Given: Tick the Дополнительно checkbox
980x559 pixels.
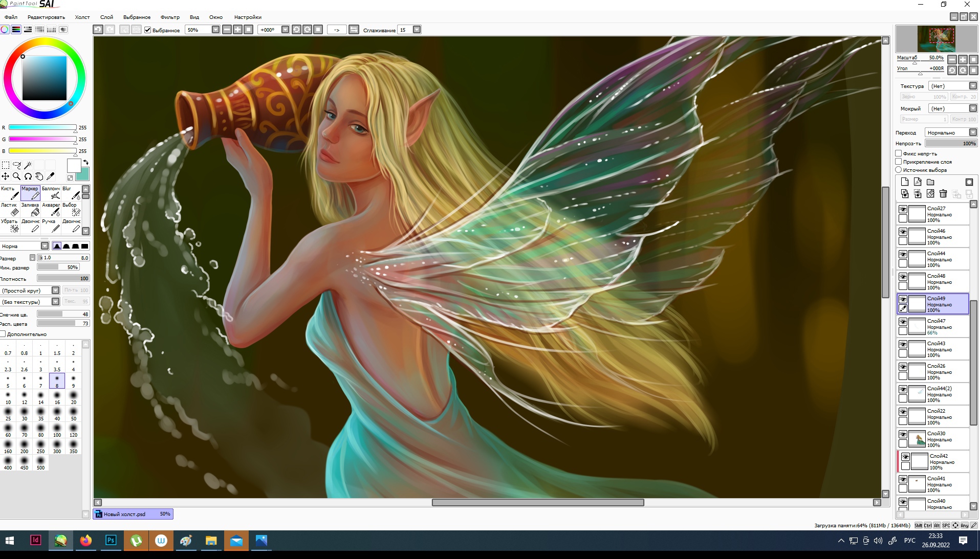Looking at the screenshot, I should coord(3,334).
